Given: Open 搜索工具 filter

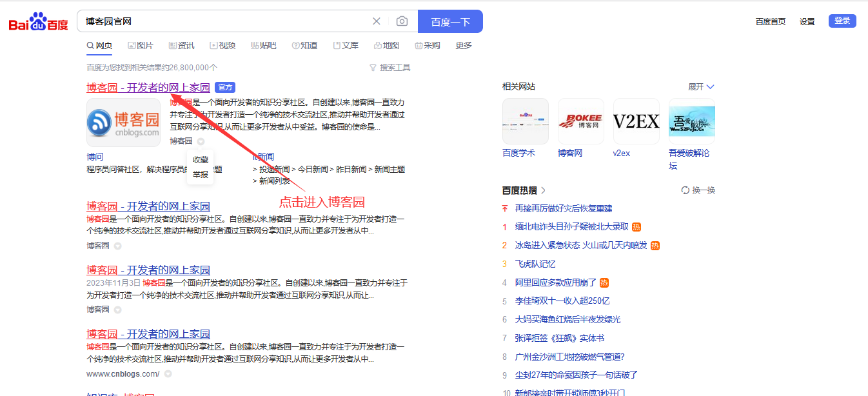Looking at the screenshot, I should click(390, 68).
